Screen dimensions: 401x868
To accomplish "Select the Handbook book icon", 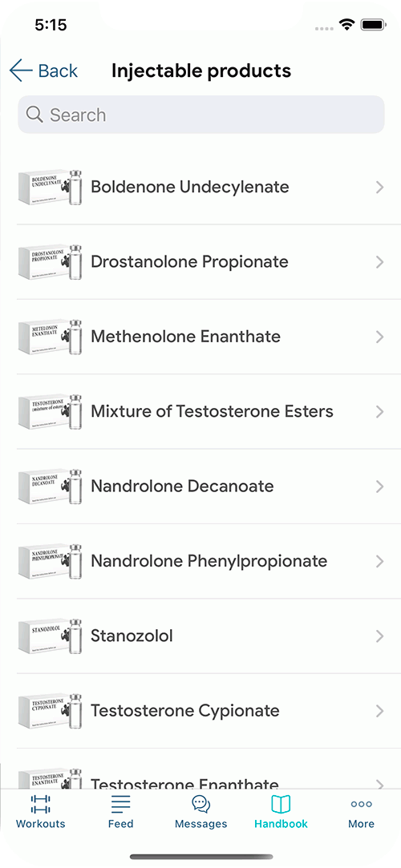I will pyautogui.click(x=281, y=804).
